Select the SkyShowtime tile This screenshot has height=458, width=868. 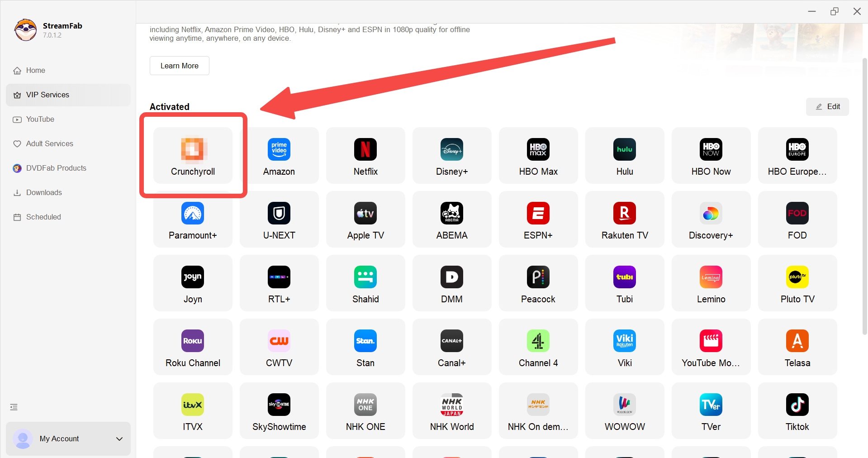coord(279,410)
